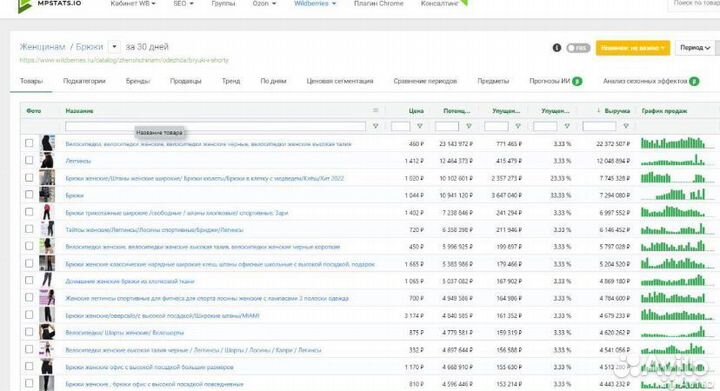Open the yellow dropdown button

coord(632,48)
